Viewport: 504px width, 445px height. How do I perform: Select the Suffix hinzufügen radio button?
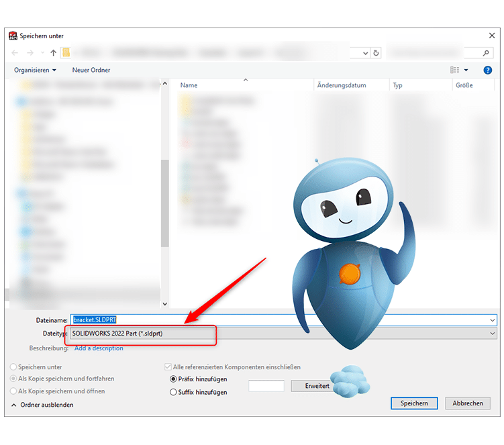coord(173,392)
